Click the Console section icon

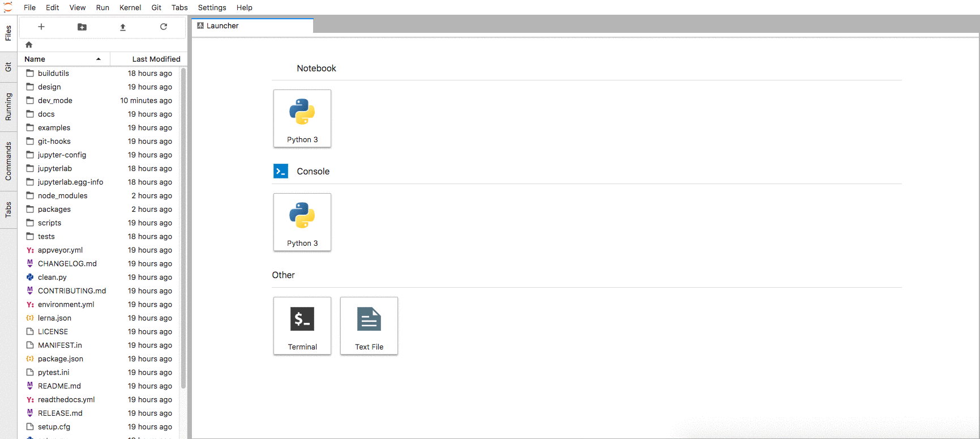coord(281,171)
